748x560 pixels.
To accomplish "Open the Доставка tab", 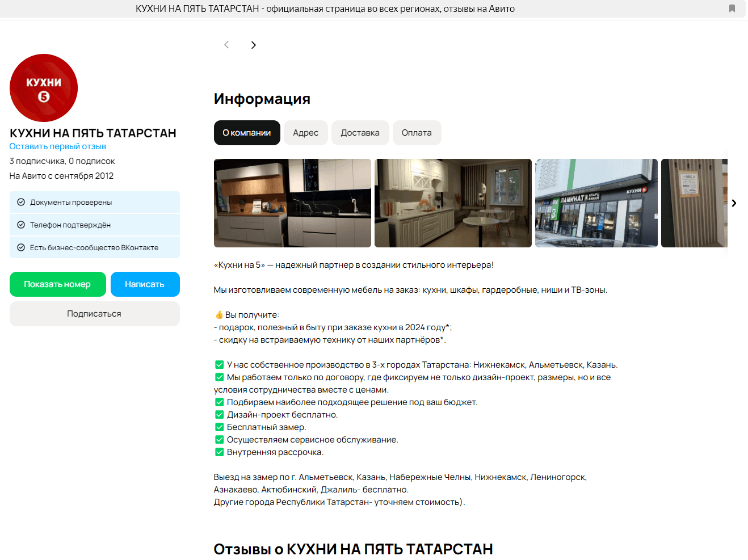I will 360,133.
